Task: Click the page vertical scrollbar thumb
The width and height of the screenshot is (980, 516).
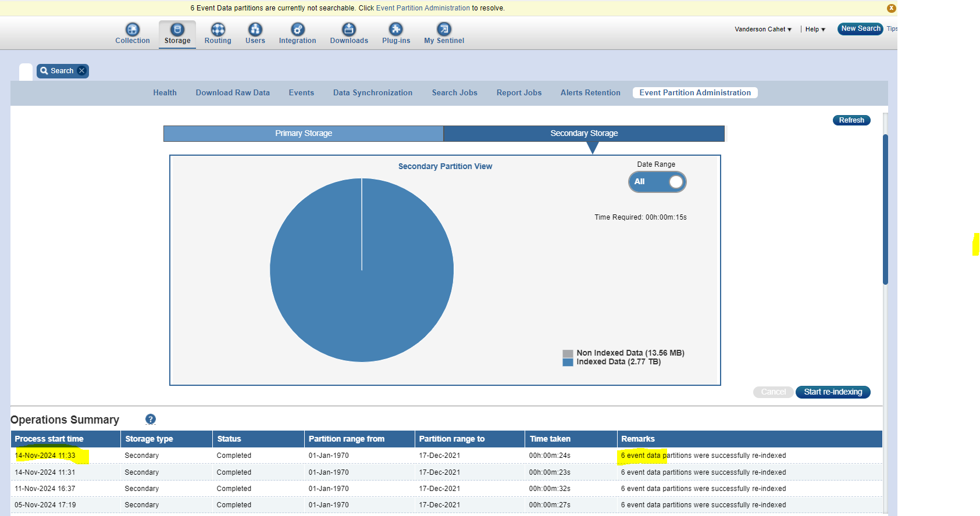Action: [x=885, y=209]
